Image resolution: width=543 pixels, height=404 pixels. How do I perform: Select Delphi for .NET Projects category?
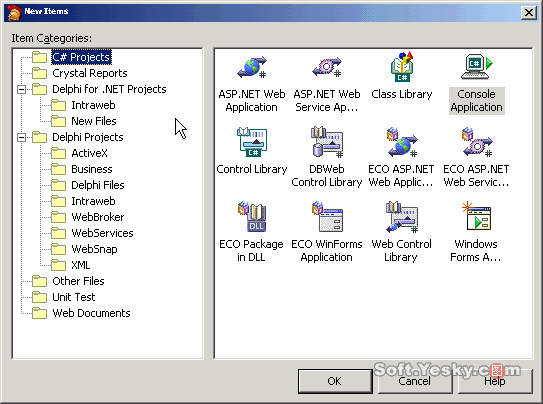(109, 89)
